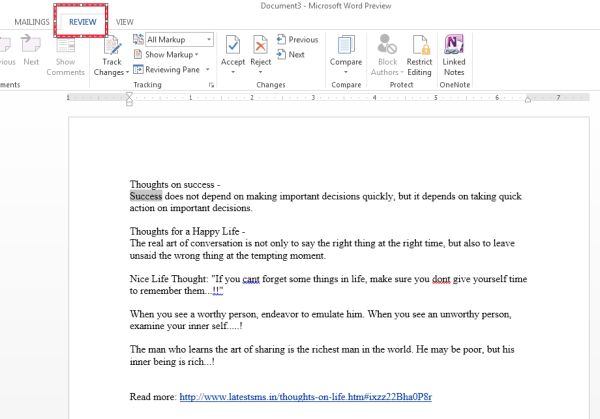Click the Track Changes icon
600x419 pixels.
coord(112,45)
